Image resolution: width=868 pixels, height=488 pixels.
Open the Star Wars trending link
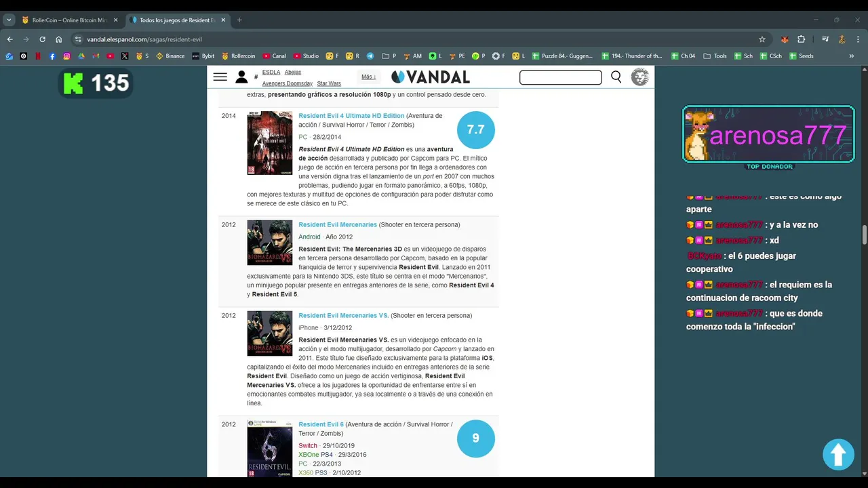pos(329,83)
